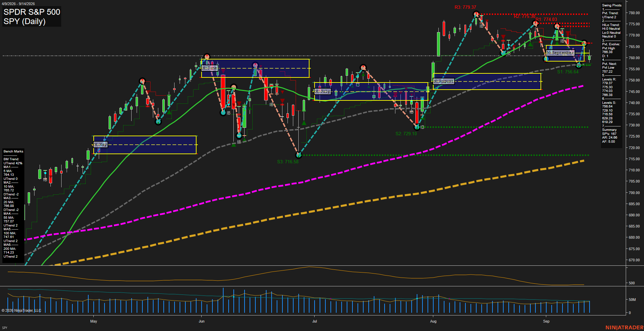The height and width of the screenshot is (331, 644).
Task: Click the 100 MA value 747.61
Action: [x=9, y=237]
